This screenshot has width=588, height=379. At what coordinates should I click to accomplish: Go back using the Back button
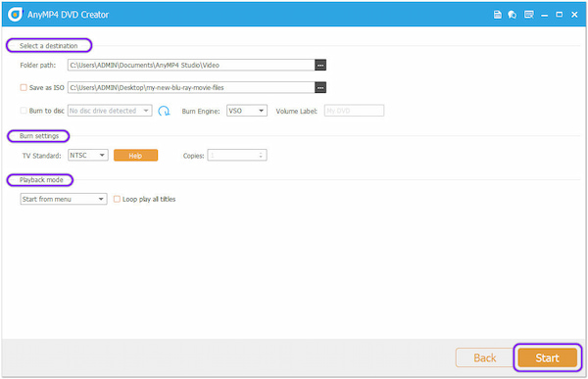[x=484, y=357]
